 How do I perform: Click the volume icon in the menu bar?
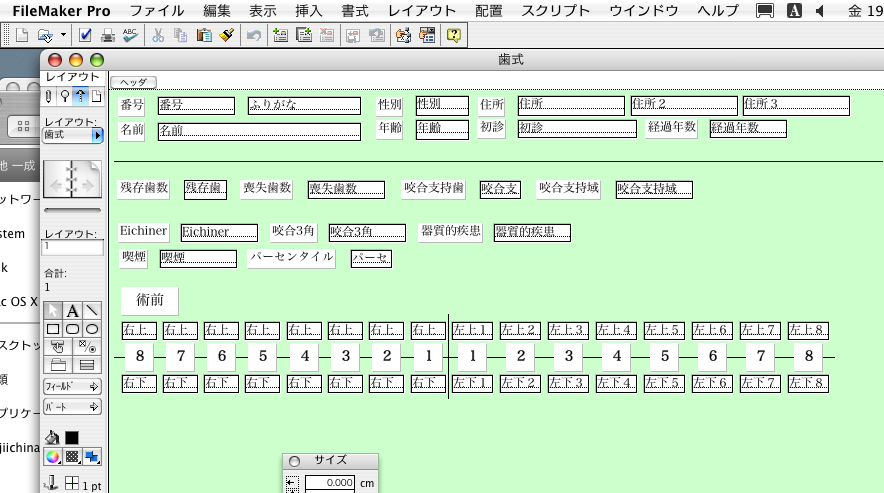[820, 11]
